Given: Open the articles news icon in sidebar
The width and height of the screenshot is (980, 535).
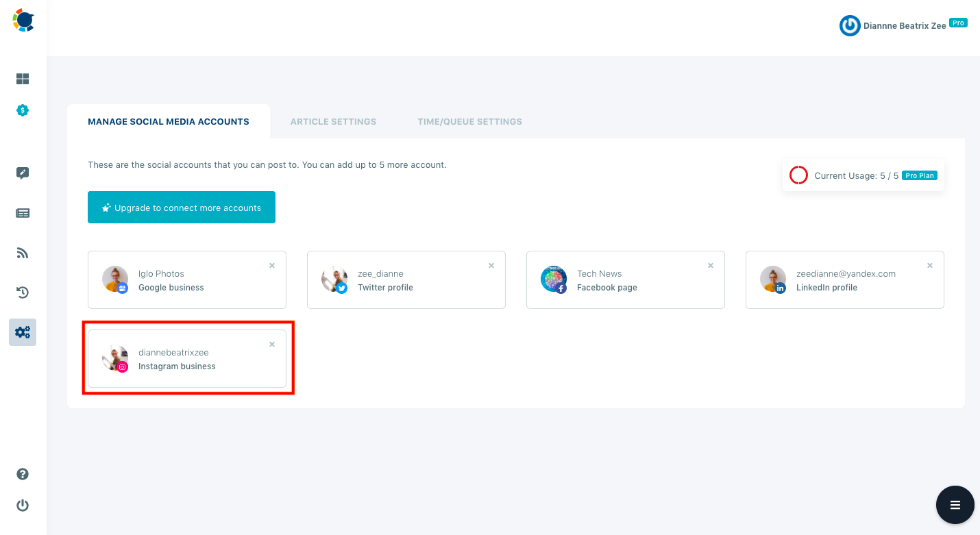Looking at the screenshot, I should click(23, 212).
